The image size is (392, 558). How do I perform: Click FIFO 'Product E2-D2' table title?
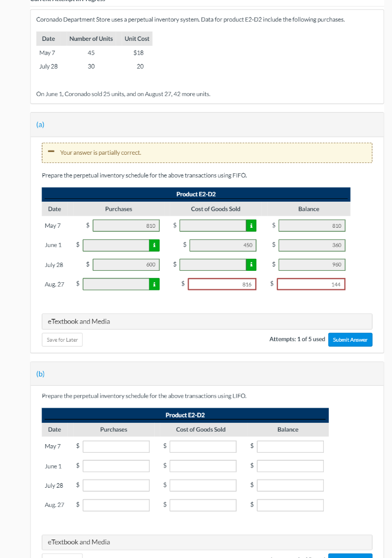(x=196, y=194)
